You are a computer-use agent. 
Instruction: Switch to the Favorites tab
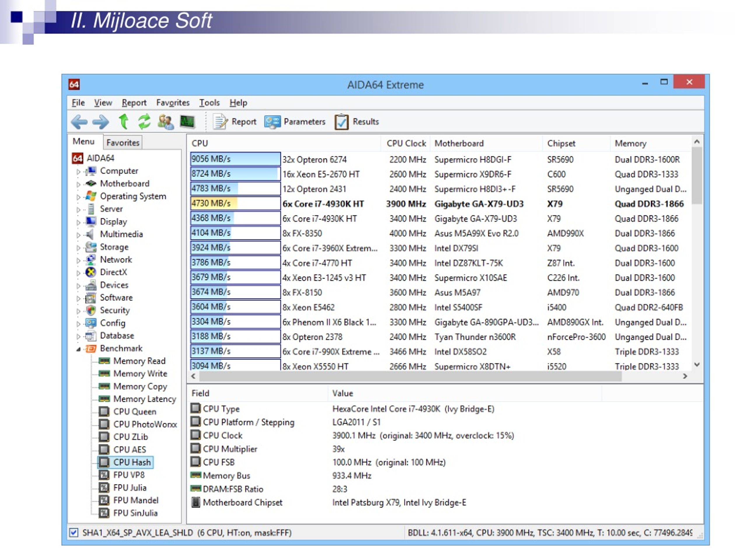pos(123,143)
